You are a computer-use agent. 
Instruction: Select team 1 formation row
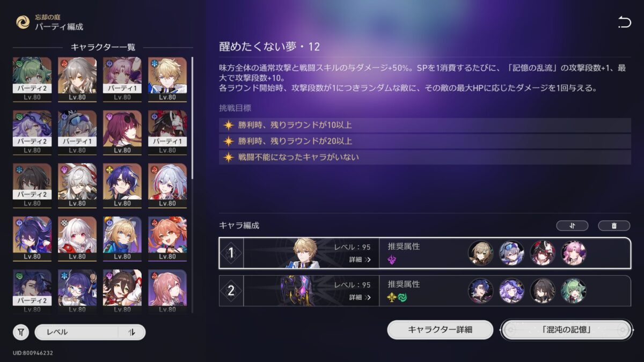coord(425,253)
